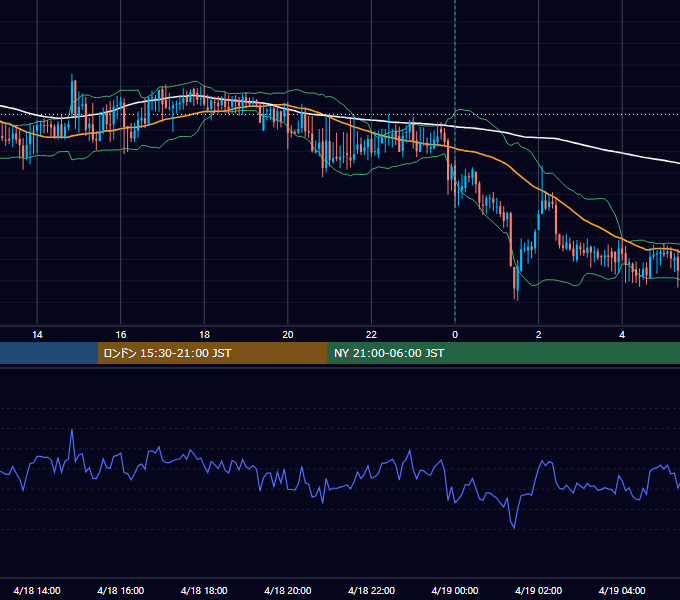Select the 4/19 04:00 date label
Screen dimensions: 680x600
pos(622,590)
